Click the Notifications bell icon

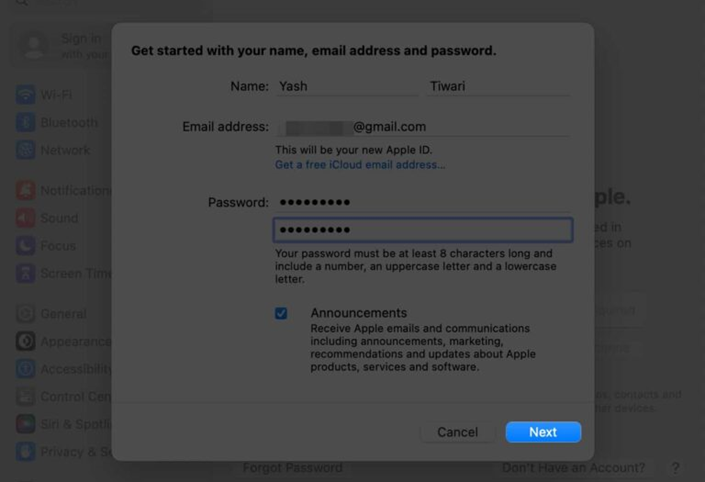pyautogui.click(x=25, y=191)
